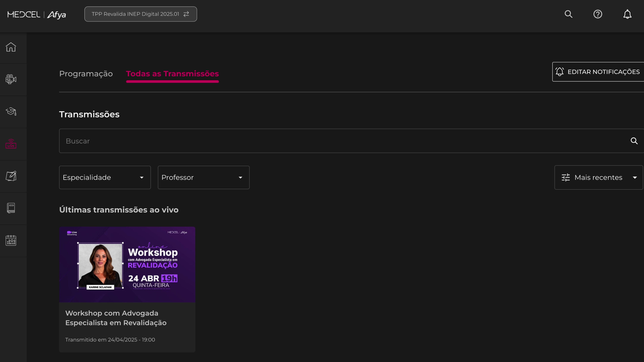Viewport: 644px width, 362px height.
Task: Open the calendar sidebar icon
Action: pyautogui.click(x=11, y=240)
